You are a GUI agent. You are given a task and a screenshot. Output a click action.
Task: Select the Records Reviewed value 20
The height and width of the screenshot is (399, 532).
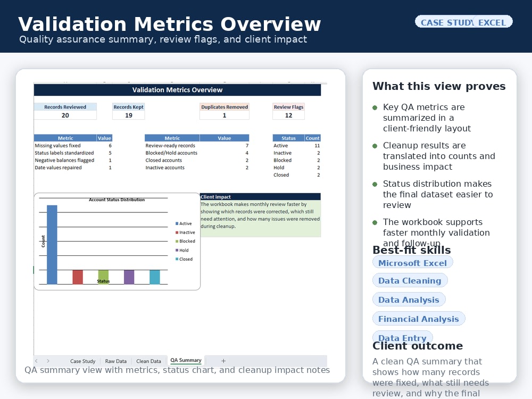tap(65, 115)
